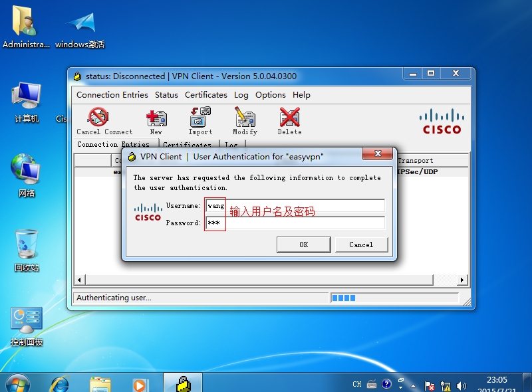Screen dimensions: 532x392
Task: Show hidden tray icons arrow
Action: click(x=413, y=385)
